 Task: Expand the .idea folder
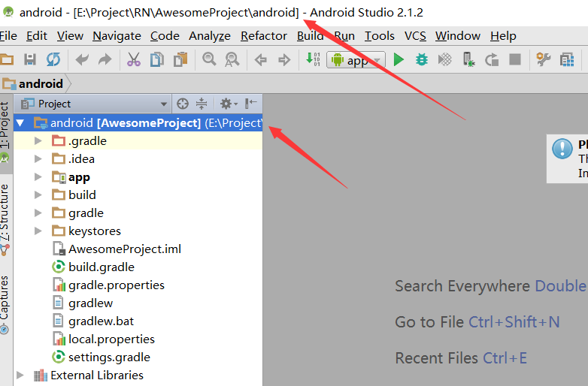(38, 158)
